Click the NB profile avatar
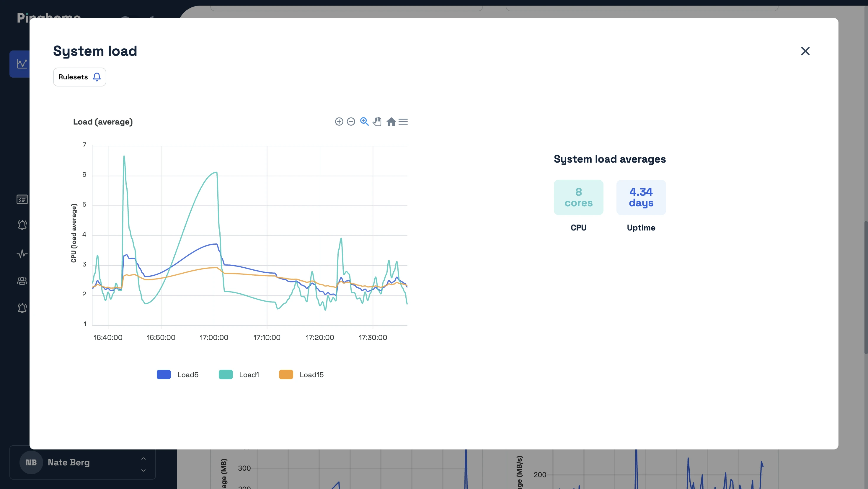 pos(31,462)
